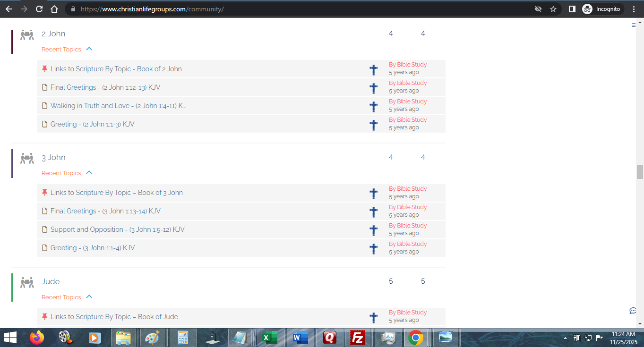Click the Jude forum group icon

pyautogui.click(x=27, y=282)
